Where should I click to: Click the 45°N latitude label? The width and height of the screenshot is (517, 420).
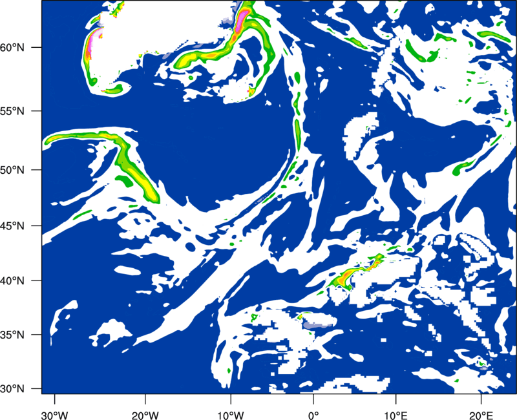pyautogui.click(x=12, y=226)
